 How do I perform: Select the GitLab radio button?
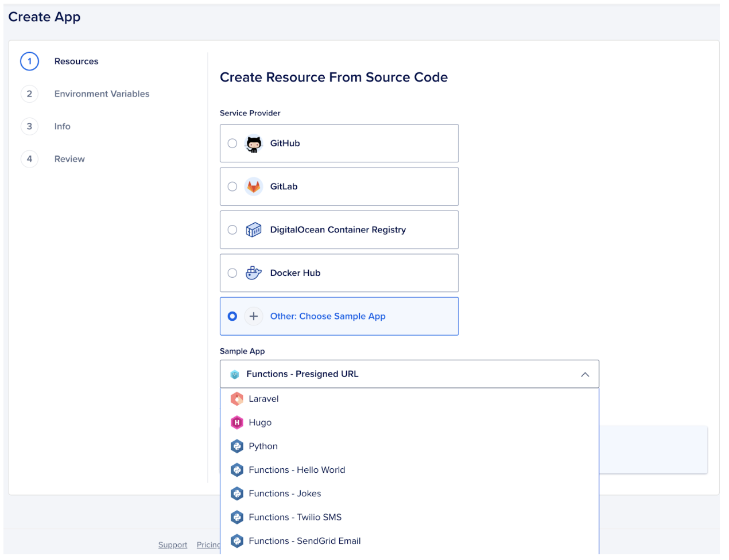click(232, 186)
